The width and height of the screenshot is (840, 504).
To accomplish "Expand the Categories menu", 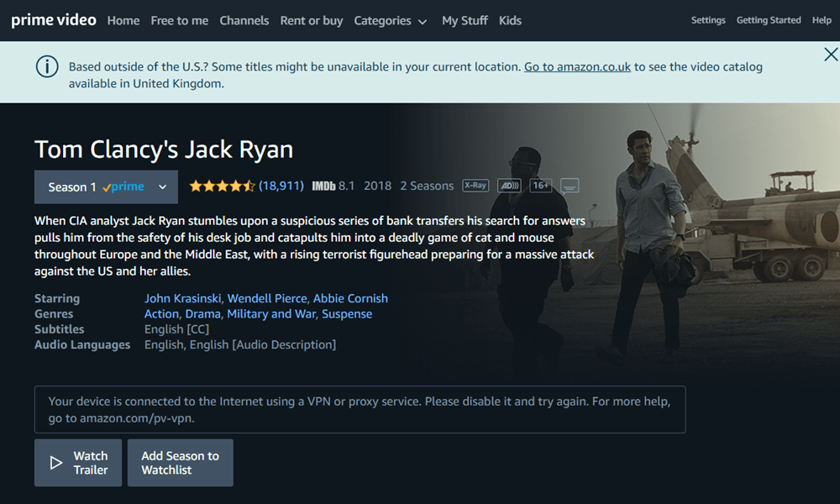I will coord(390,21).
